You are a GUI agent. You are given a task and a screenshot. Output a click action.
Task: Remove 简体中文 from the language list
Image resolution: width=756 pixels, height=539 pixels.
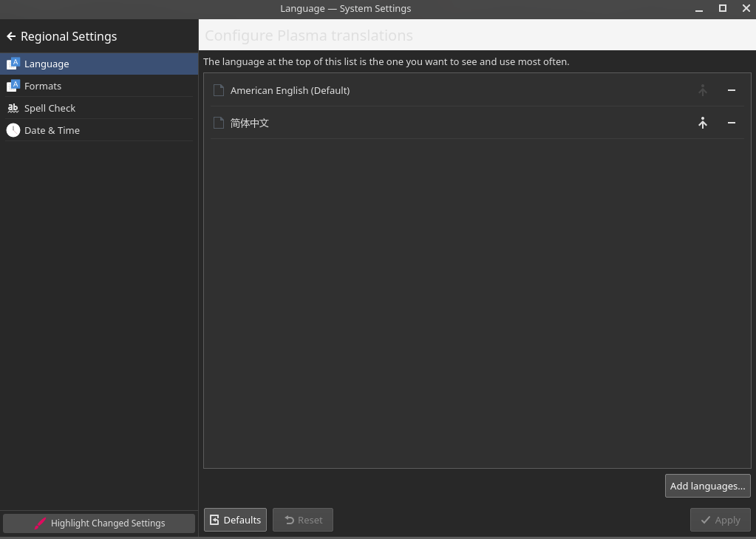point(732,123)
